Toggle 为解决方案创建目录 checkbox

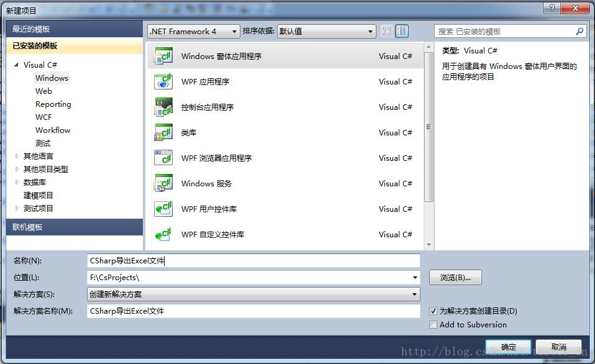(433, 311)
